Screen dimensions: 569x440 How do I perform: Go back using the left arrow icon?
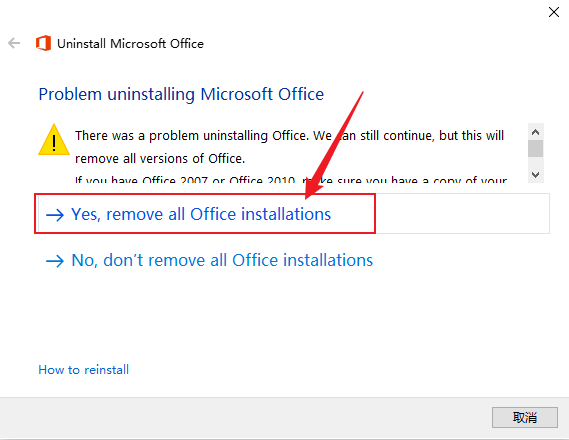[14, 43]
